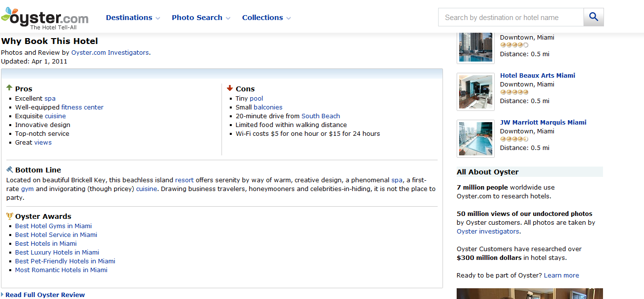Open the resort link in Bottom Line
The height and width of the screenshot is (299, 644).
[x=184, y=180]
